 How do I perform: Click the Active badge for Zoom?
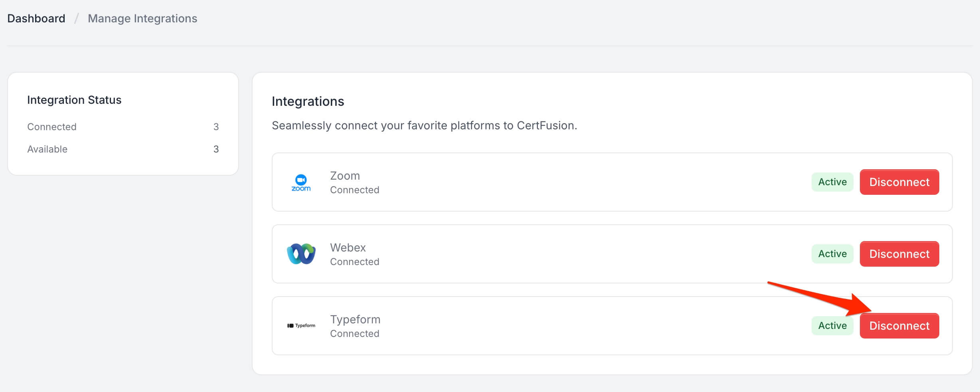click(x=832, y=182)
